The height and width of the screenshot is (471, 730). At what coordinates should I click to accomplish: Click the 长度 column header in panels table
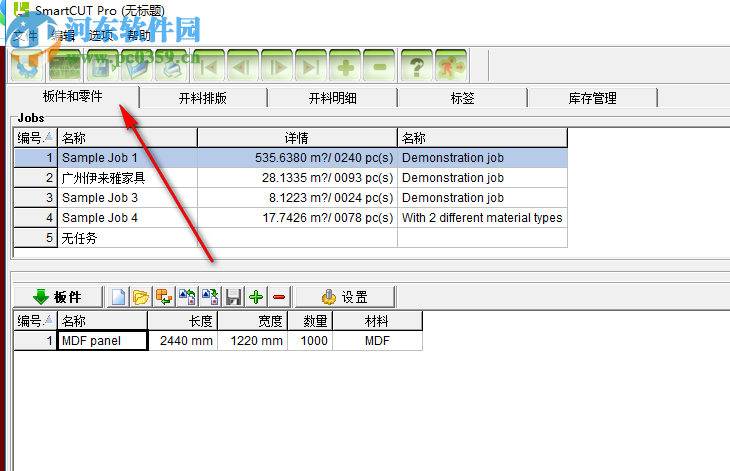pos(182,321)
